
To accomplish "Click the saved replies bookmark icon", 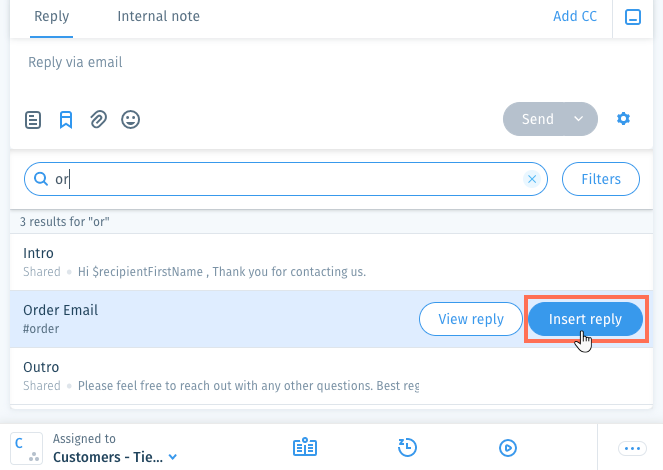I will [66, 120].
